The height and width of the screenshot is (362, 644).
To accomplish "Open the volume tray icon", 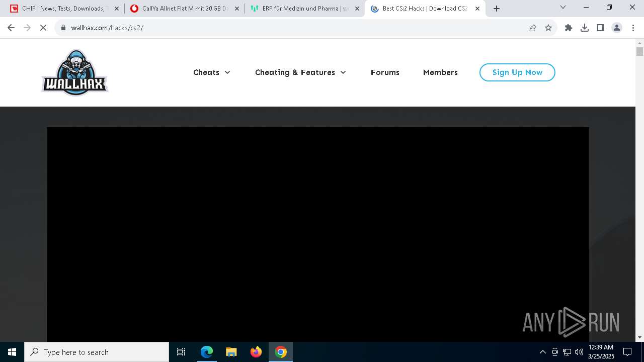I will click(x=579, y=352).
